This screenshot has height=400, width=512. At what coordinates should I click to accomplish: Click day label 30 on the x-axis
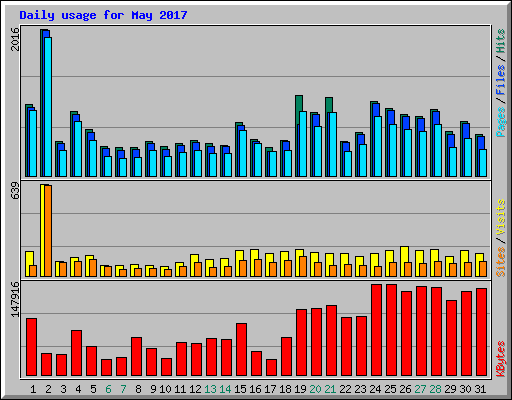[x=465, y=389]
